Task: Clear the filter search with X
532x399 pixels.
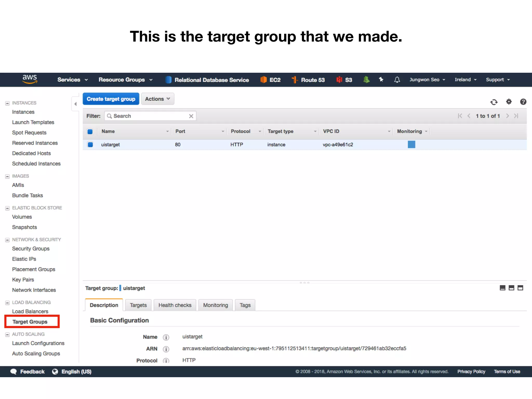Action: [191, 116]
